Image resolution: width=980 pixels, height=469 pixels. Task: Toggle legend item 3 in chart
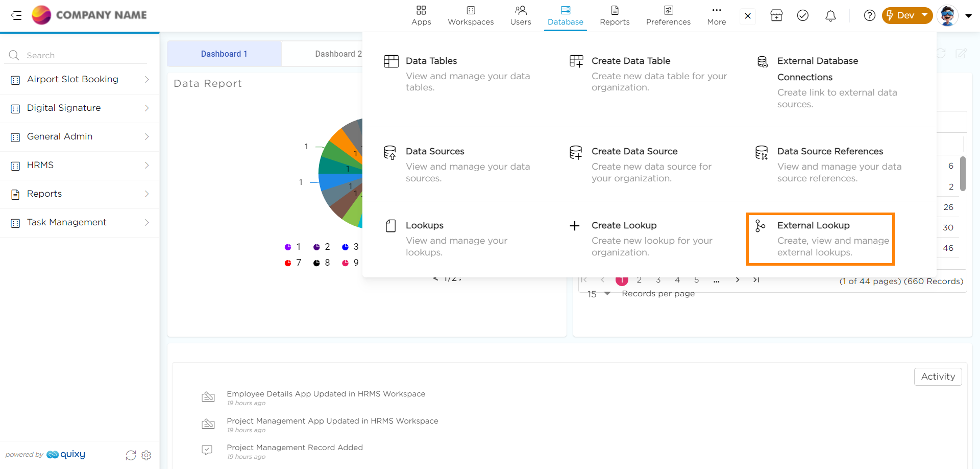[350, 247]
